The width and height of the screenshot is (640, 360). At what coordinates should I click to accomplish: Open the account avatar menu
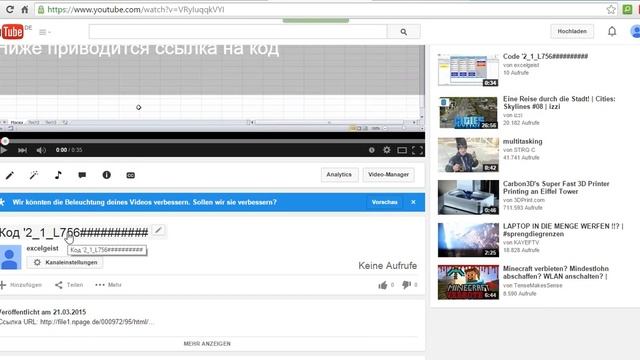point(635,31)
